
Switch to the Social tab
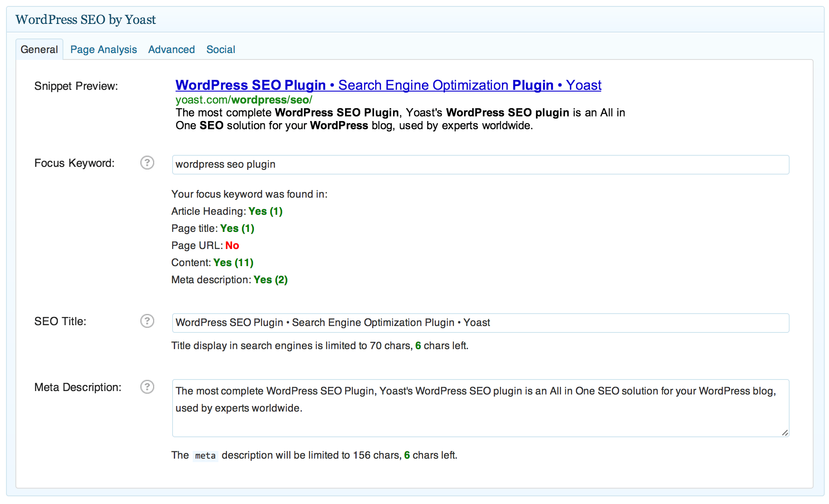[x=221, y=49]
